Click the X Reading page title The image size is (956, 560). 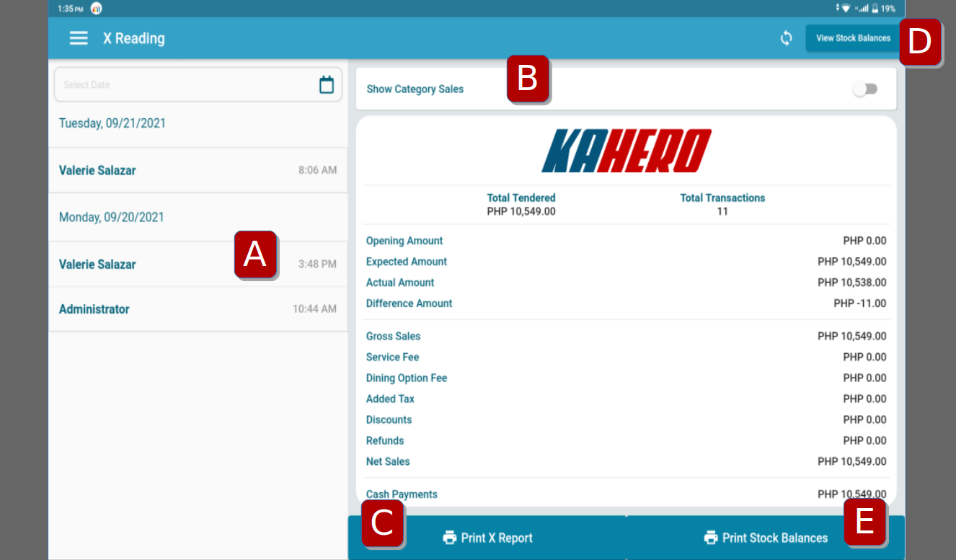[134, 38]
